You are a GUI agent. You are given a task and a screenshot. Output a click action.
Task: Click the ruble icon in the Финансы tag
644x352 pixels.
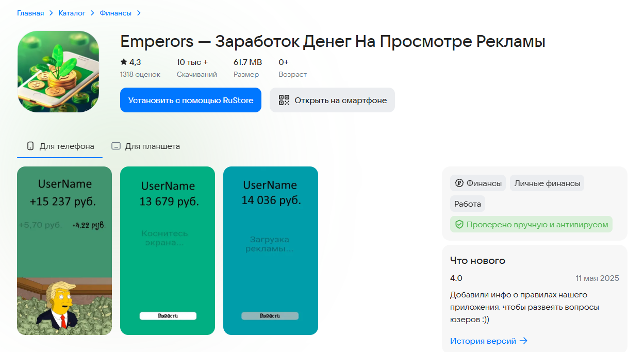point(458,182)
